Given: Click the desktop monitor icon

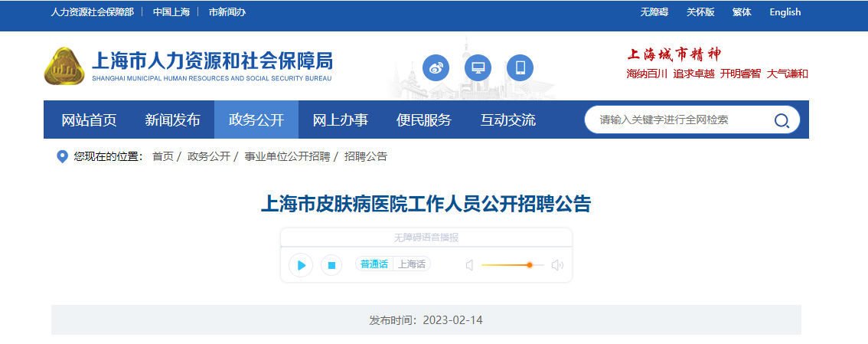Looking at the screenshot, I should [x=478, y=67].
